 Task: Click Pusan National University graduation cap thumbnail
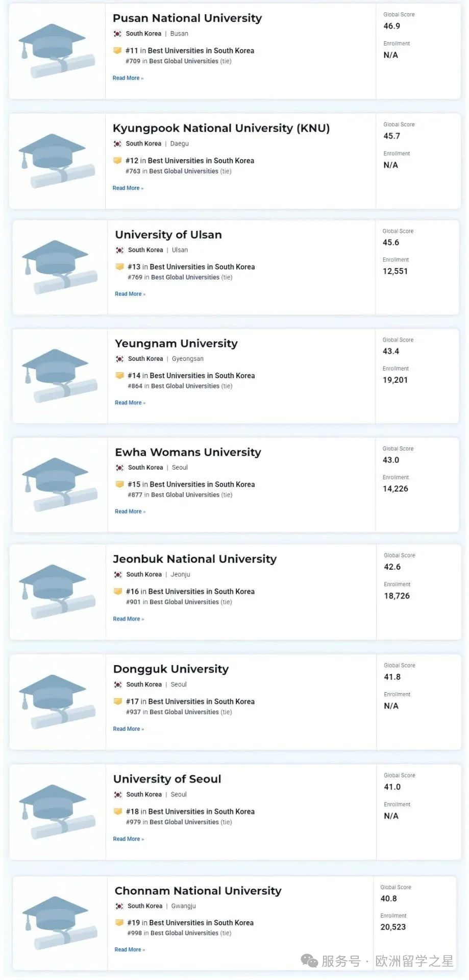click(x=56, y=51)
